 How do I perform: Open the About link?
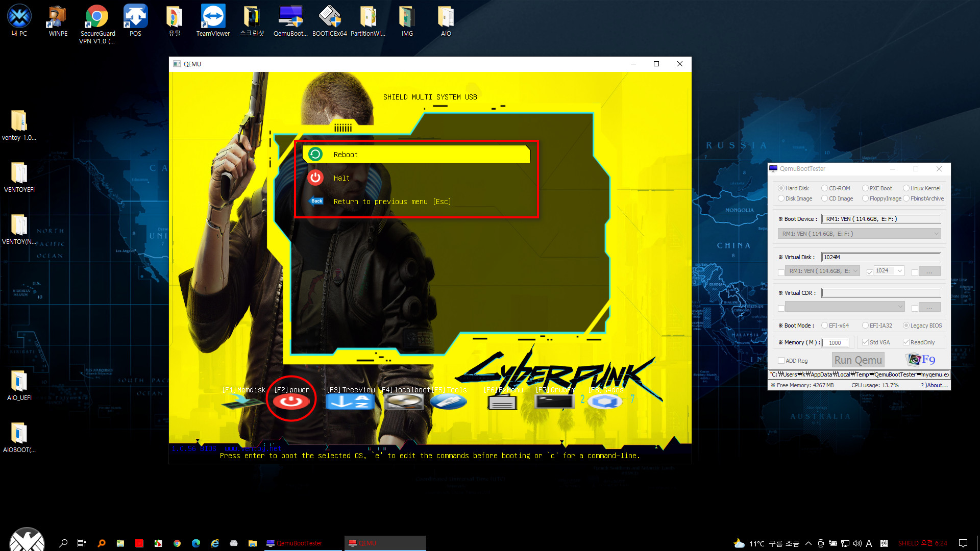pos(934,385)
